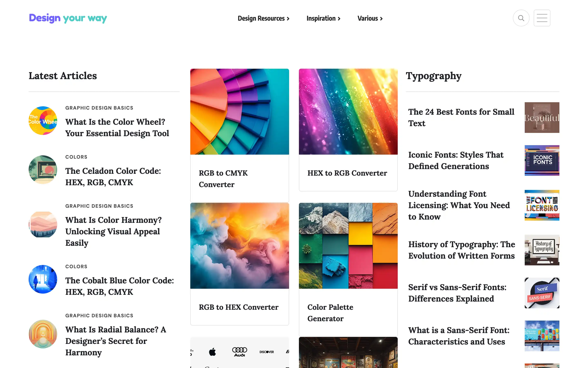The height and width of the screenshot is (368, 588).
Task: Click Colors category above Celadon article
Action: click(x=76, y=157)
